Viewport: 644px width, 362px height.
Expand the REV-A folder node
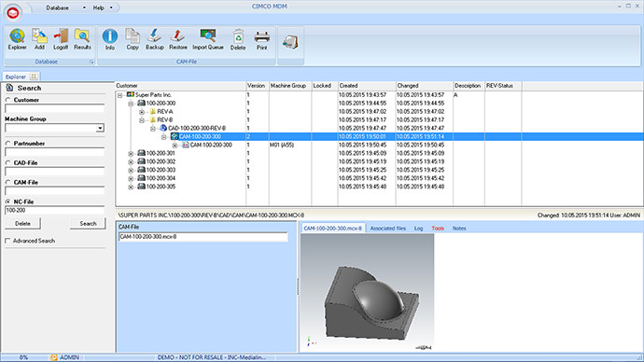142,112
